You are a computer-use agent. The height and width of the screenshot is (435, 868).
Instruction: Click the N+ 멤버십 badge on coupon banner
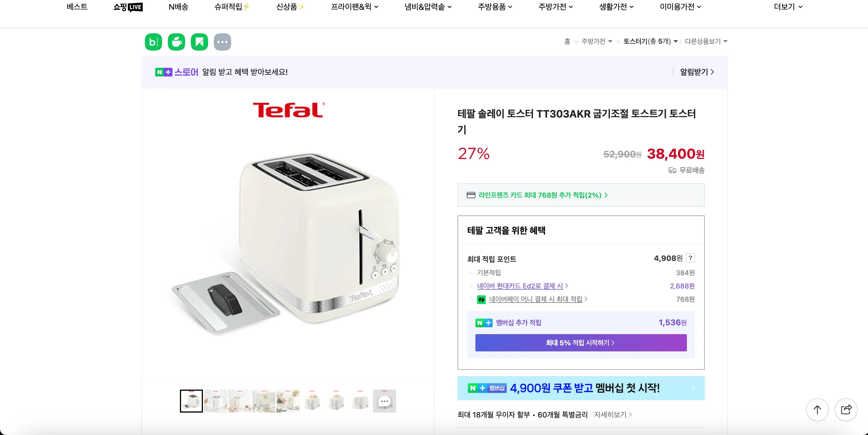[487, 388]
